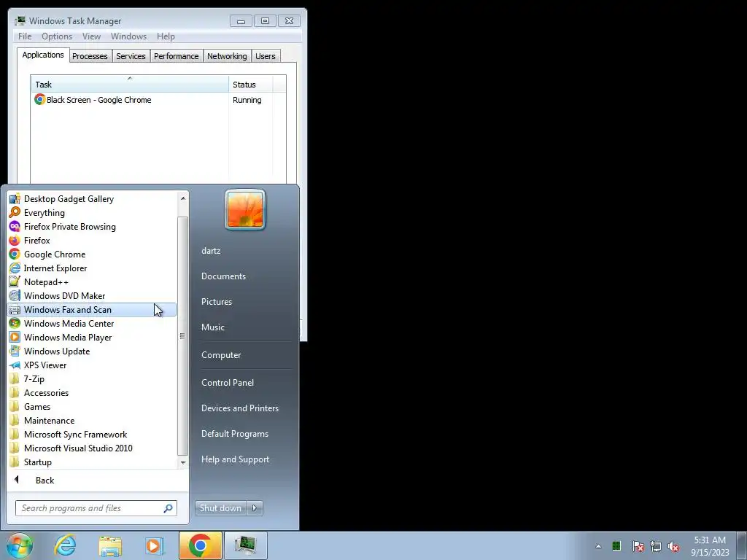This screenshot has height=560, width=747.
Task: Launch the Everything search program
Action: tap(92, 213)
